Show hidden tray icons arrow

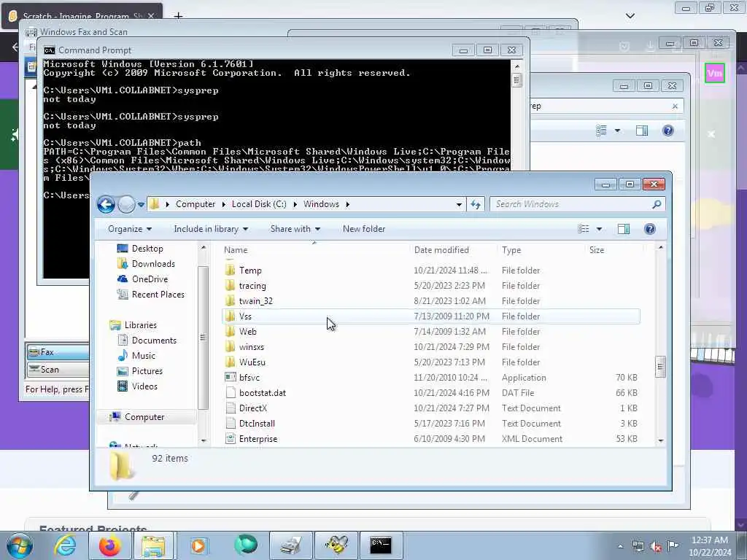pos(620,547)
